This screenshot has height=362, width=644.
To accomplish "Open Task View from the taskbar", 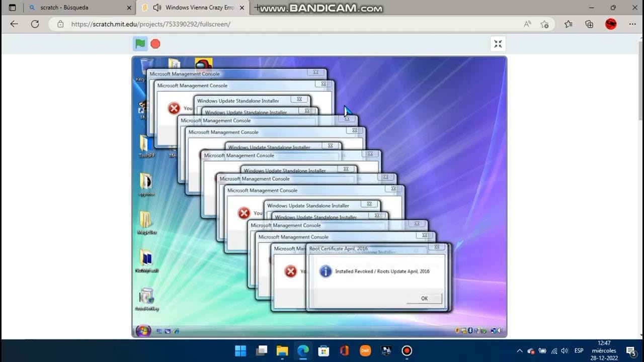I will (261, 350).
